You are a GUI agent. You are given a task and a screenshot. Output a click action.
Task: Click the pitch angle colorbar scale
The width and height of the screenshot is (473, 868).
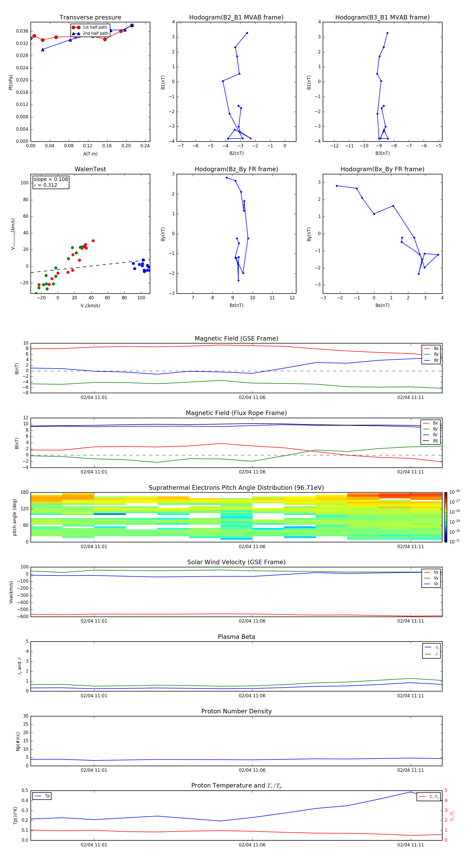tap(446, 517)
